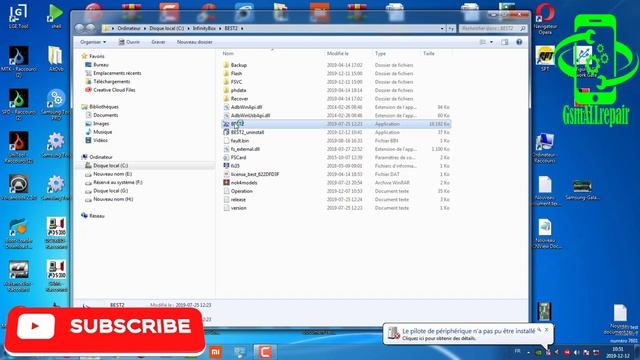Sort files by the Nom column header
This screenshot has height=360, width=640.
[x=228, y=53]
